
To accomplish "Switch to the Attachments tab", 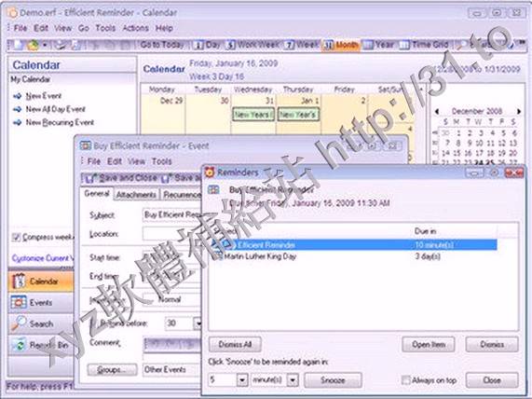I will [136, 195].
